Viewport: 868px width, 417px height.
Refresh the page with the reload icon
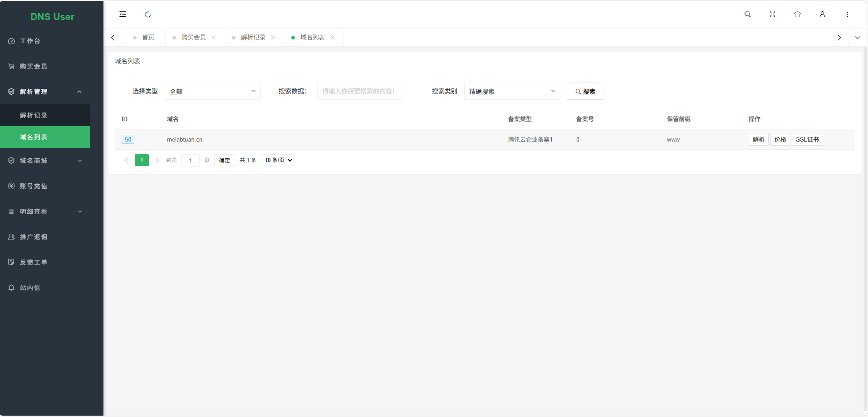(147, 14)
